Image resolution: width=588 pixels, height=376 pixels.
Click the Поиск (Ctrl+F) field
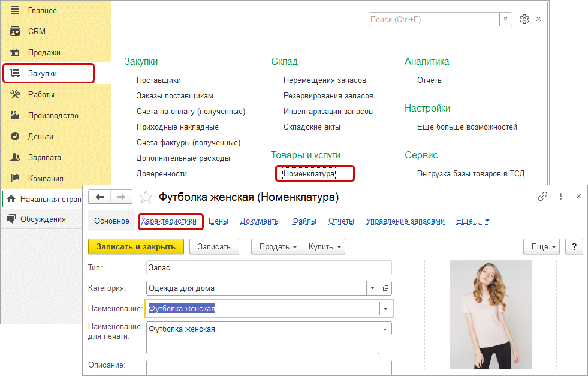click(434, 19)
